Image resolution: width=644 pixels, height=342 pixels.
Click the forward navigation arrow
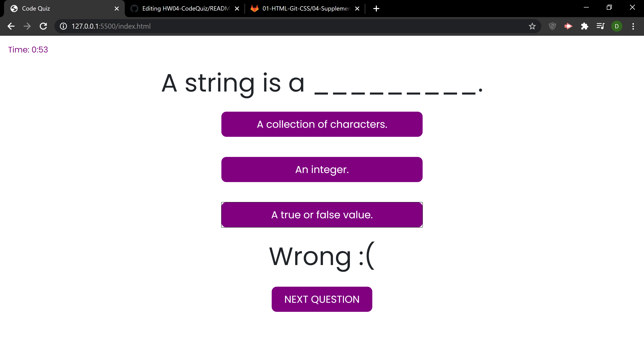27,26
